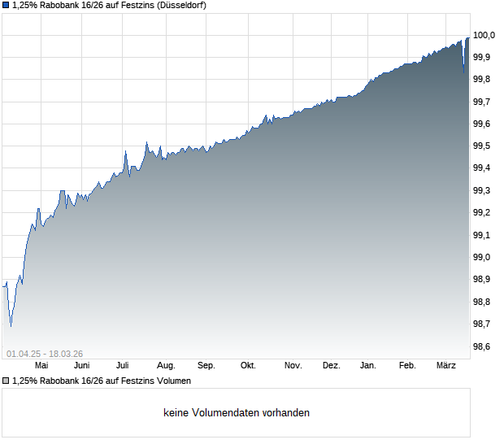Select the 'Sep.' month label on the x-axis
Viewport: 504px width, 444px height.
[206, 366]
